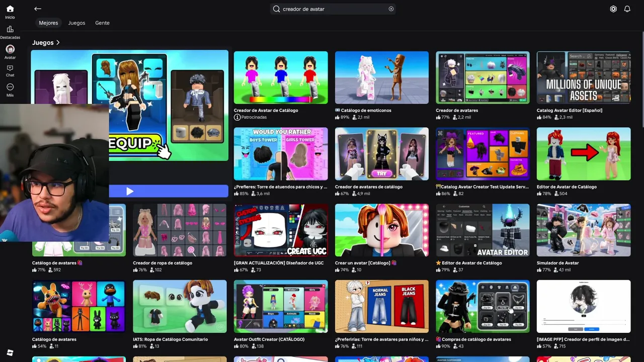Click the "Catalog Avatar Editor [Español]" title
Screen dimensions: 644x362
(x=570, y=111)
